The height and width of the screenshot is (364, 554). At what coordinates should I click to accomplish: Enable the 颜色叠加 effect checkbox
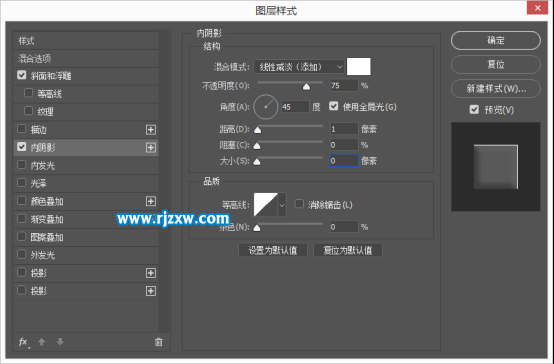(x=22, y=201)
